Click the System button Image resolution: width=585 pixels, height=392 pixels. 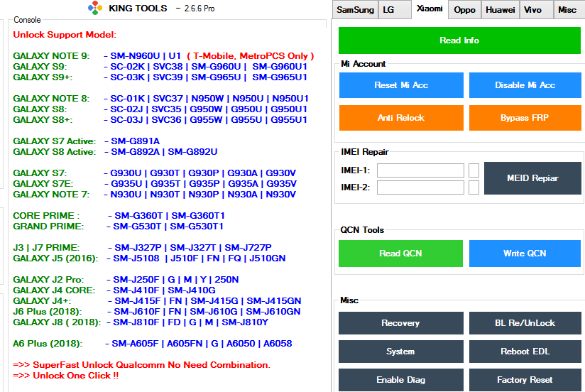point(400,352)
